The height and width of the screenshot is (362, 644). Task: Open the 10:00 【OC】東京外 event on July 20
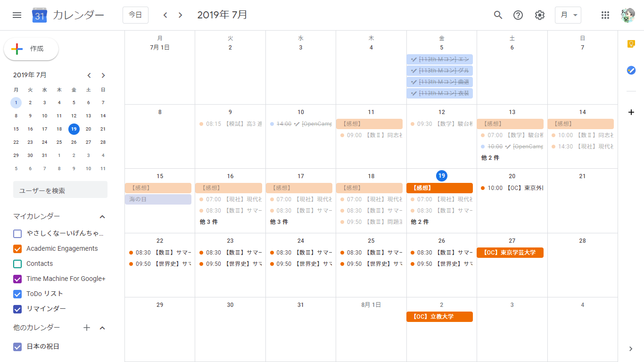click(510, 188)
